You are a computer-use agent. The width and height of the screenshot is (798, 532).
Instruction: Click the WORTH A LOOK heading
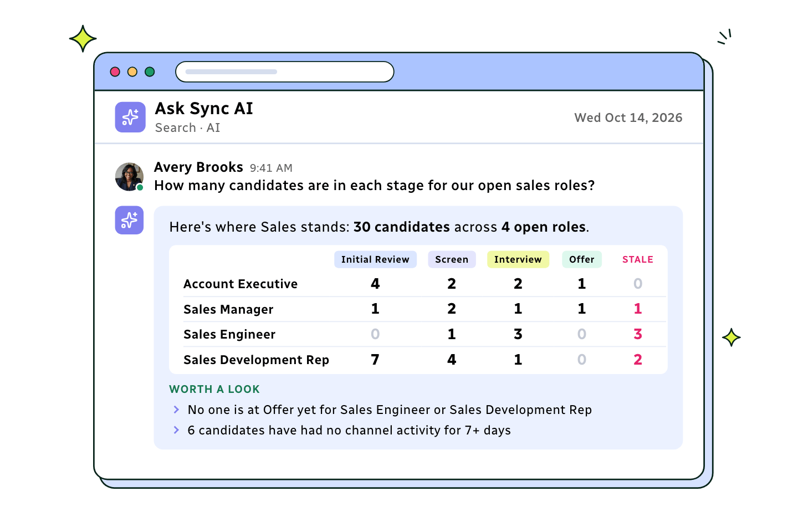click(x=214, y=389)
